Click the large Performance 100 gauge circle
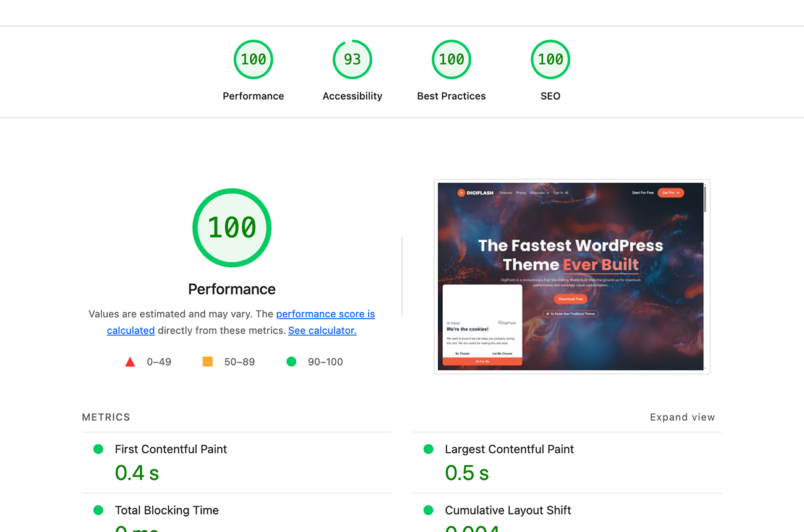 [232, 228]
